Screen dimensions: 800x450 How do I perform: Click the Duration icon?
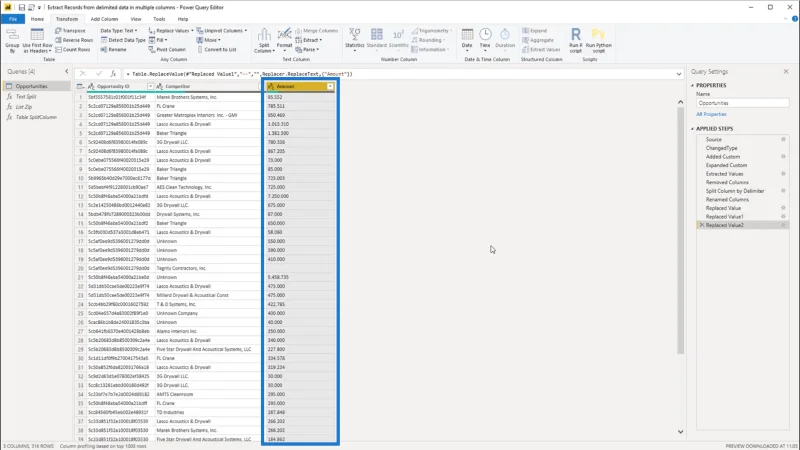click(x=505, y=39)
